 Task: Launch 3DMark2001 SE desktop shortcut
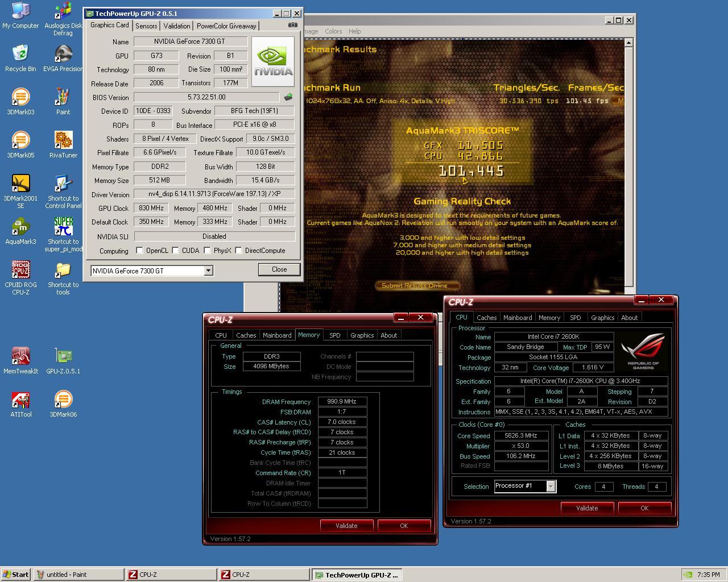pyautogui.click(x=20, y=192)
